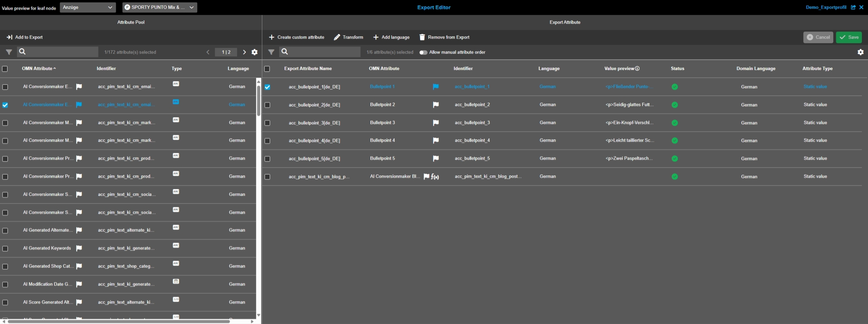Go to next Attribute Pool page
868x324 pixels.
tap(245, 52)
